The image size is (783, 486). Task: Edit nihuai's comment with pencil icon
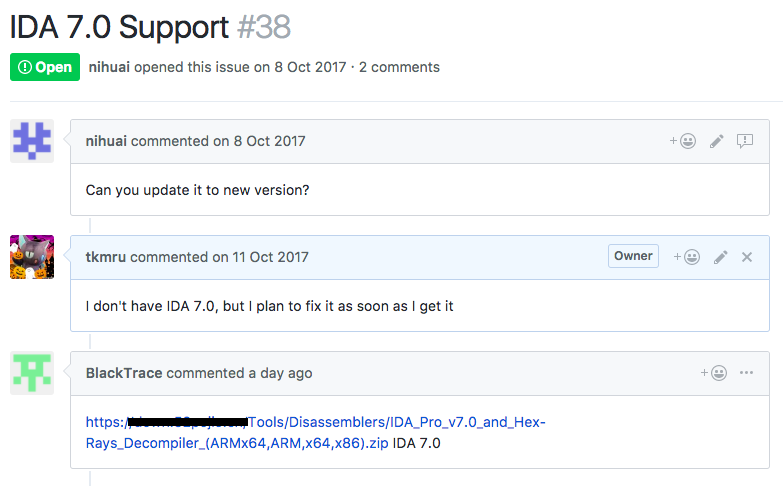717,141
